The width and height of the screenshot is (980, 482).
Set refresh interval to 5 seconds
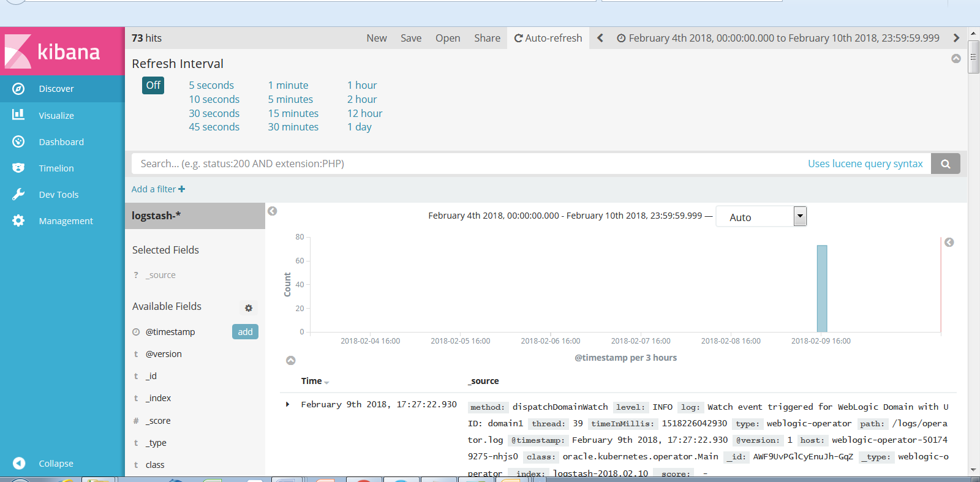tap(211, 85)
